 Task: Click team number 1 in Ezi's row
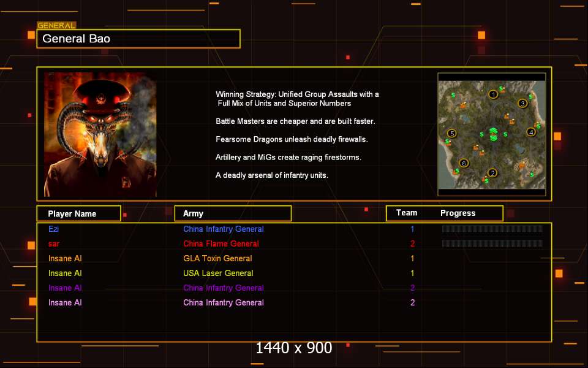pyautogui.click(x=412, y=229)
